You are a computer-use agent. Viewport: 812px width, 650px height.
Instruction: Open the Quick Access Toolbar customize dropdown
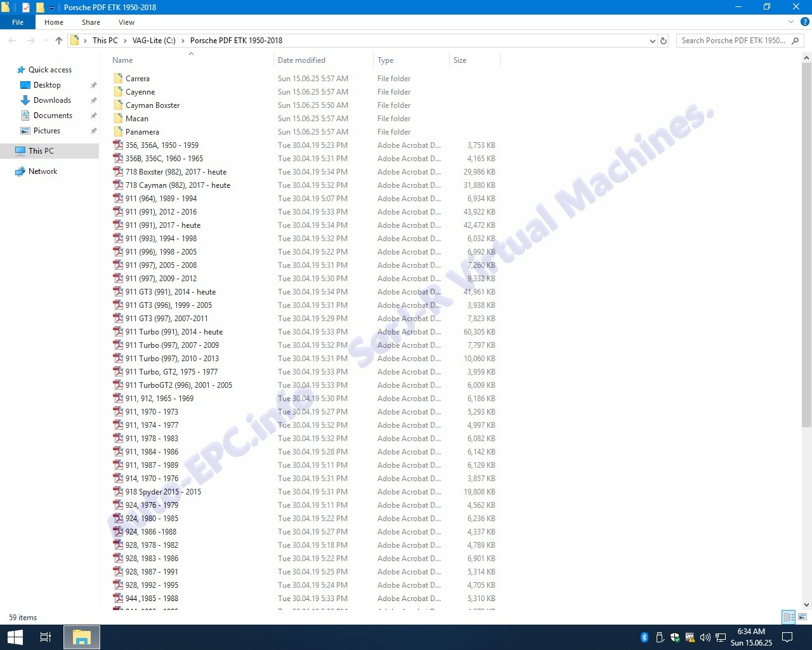click(x=52, y=8)
